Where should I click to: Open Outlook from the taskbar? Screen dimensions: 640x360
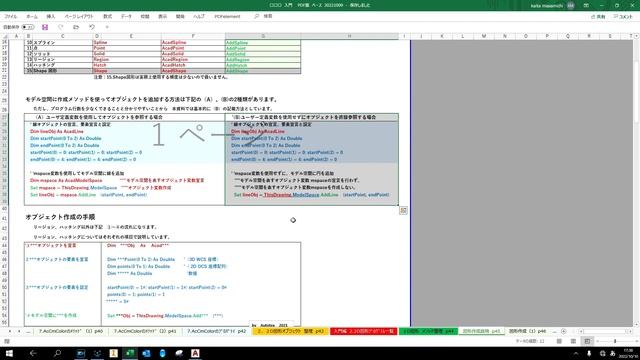tap(146, 353)
